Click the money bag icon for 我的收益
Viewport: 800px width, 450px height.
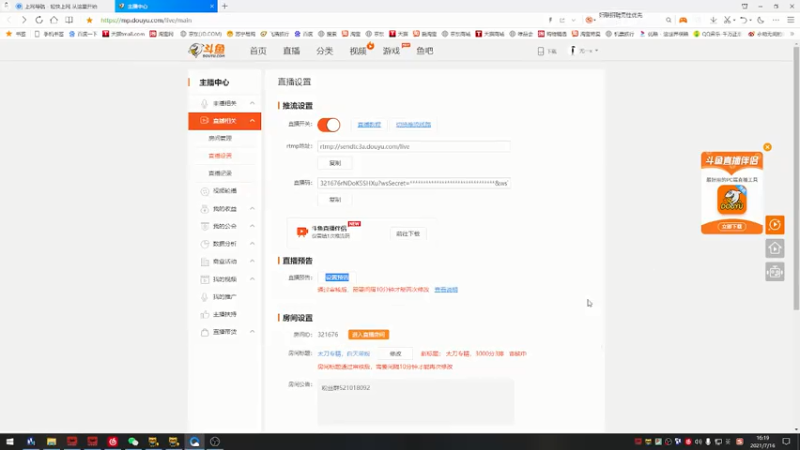tap(205, 209)
